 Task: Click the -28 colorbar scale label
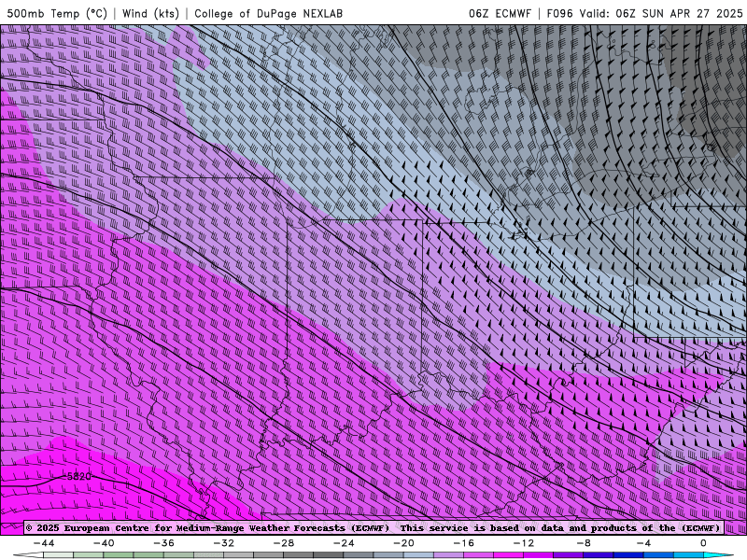284,543
